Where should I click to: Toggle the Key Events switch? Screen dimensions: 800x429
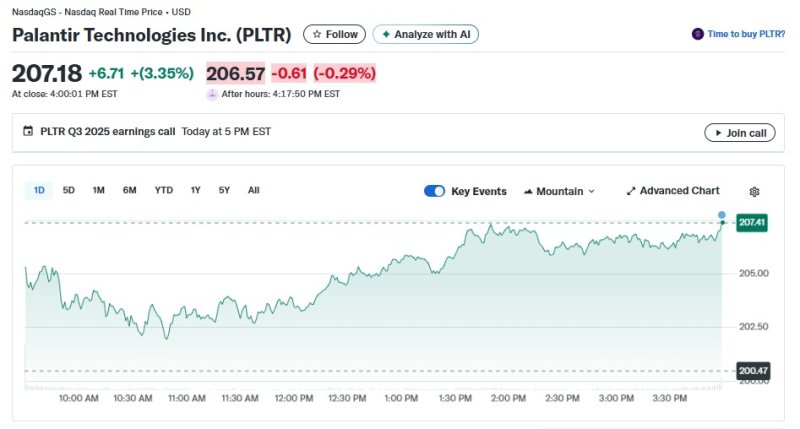click(434, 191)
